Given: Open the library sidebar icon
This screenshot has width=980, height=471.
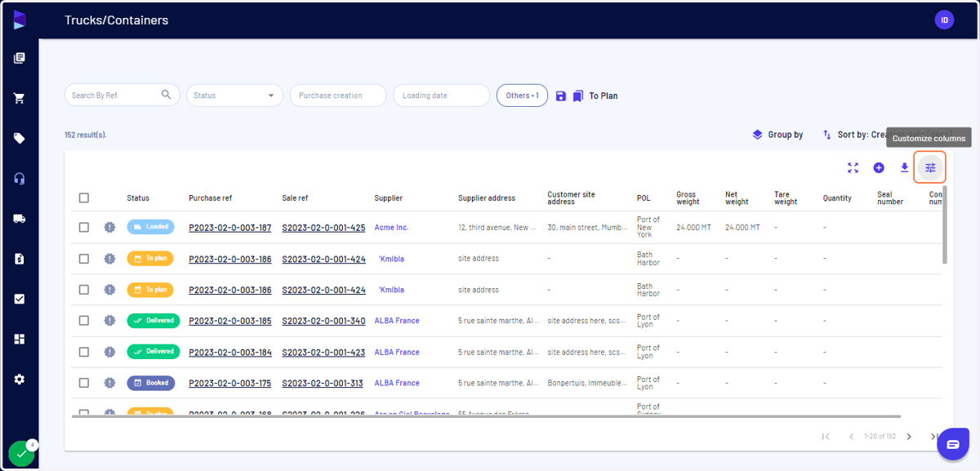Looking at the screenshot, I should click(20, 58).
